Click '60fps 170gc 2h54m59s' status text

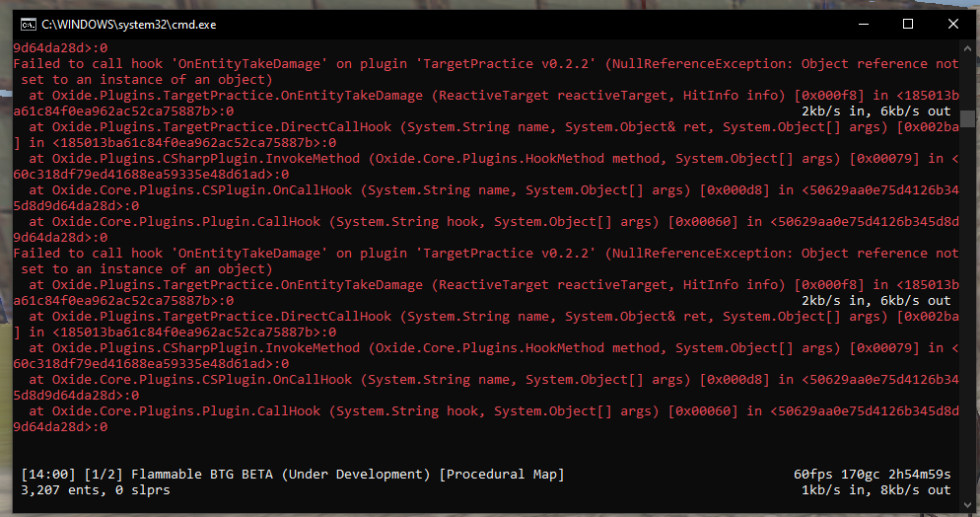(x=873, y=475)
